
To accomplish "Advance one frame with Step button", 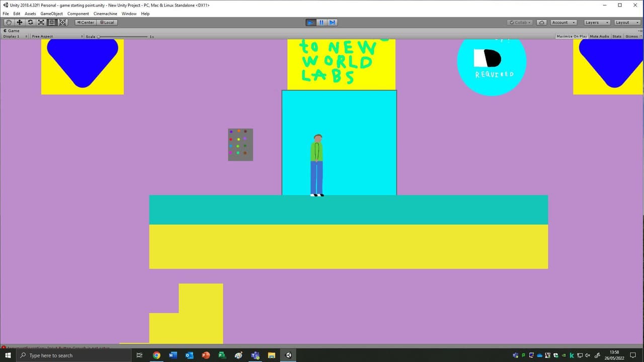I will click(332, 22).
